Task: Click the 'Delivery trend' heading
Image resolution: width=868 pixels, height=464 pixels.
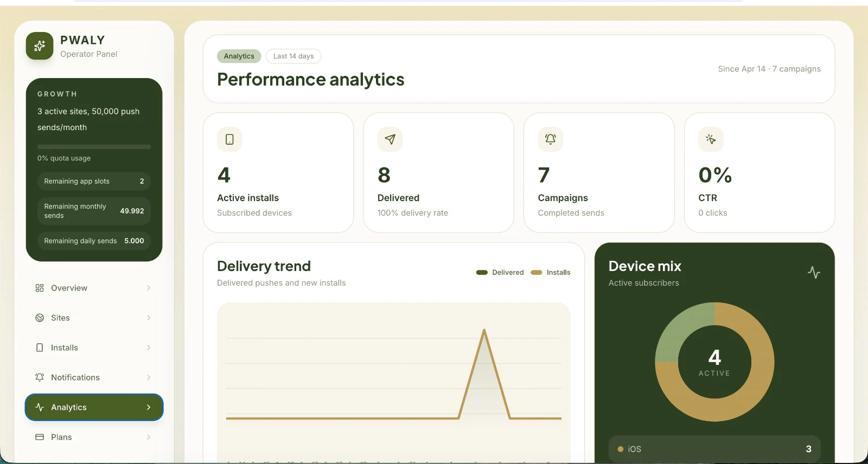Action: pyautogui.click(x=264, y=266)
